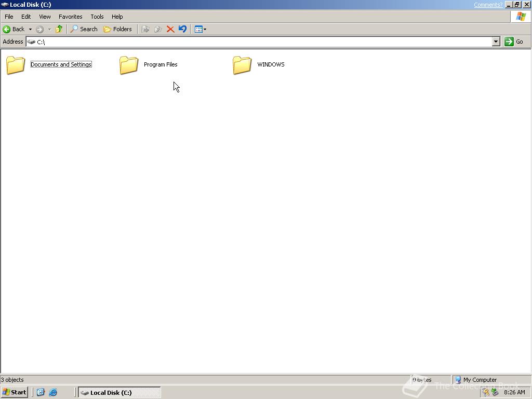Click the keys icon in system tray
532x399 pixels.
[486, 393]
